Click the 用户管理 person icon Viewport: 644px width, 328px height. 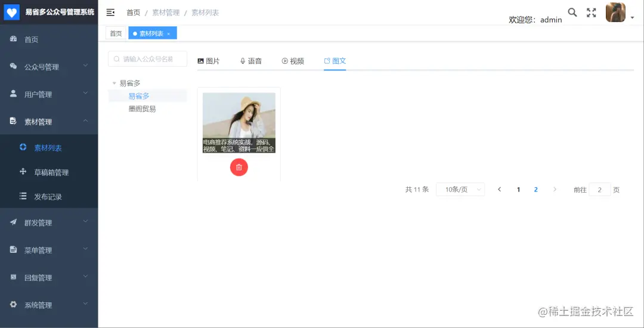click(13, 94)
